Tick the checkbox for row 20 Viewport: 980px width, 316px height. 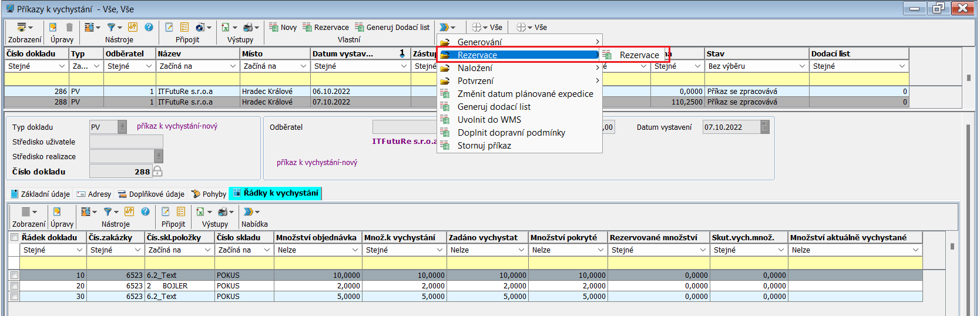[x=14, y=286]
